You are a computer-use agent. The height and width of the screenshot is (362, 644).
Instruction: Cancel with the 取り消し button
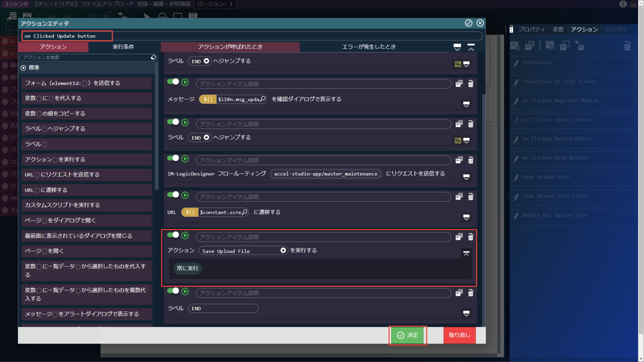click(x=460, y=335)
